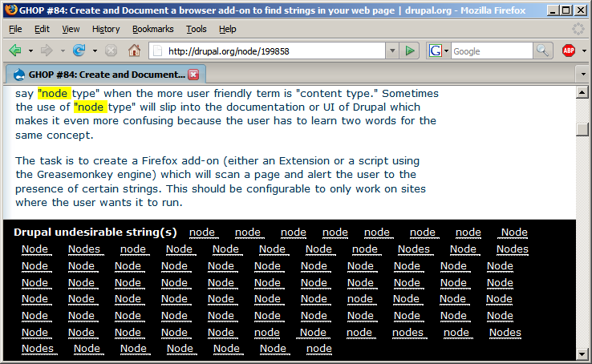Click the magnifier Search button
Image resolution: width=592 pixels, height=364 pixels.
tap(542, 51)
